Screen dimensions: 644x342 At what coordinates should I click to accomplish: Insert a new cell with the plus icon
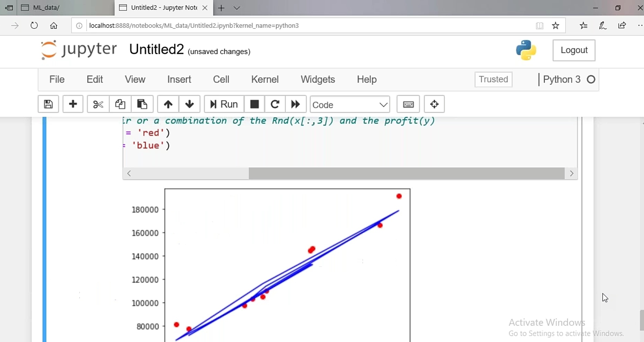click(x=73, y=104)
